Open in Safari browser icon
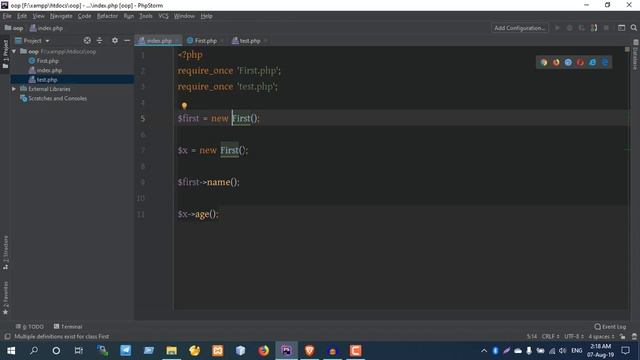The image size is (640, 360). (568, 62)
